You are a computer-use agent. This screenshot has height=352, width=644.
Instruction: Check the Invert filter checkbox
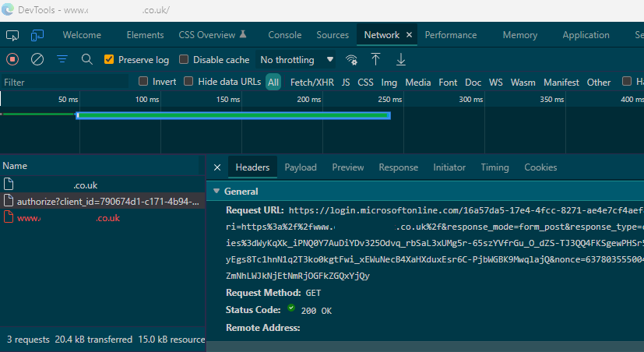click(x=143, y=81)
